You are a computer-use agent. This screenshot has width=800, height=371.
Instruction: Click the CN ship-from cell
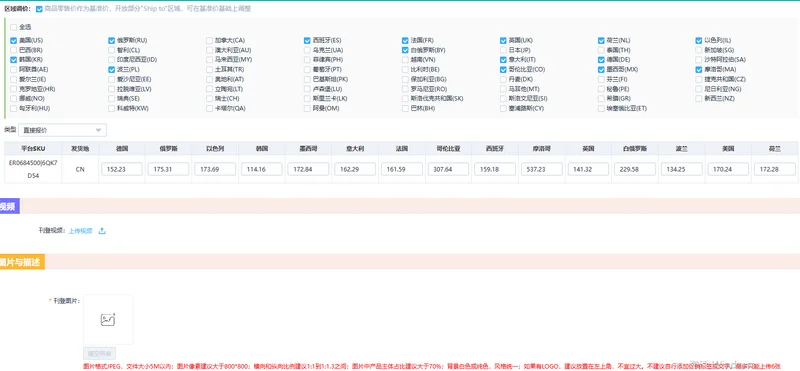(x=80, y=169)
